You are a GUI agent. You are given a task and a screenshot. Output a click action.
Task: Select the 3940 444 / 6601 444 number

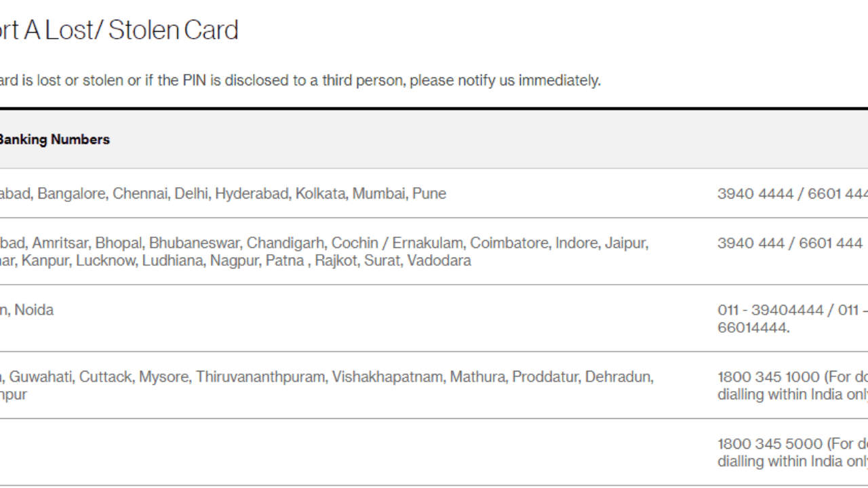pyautogui.click(x=790, y=243)
